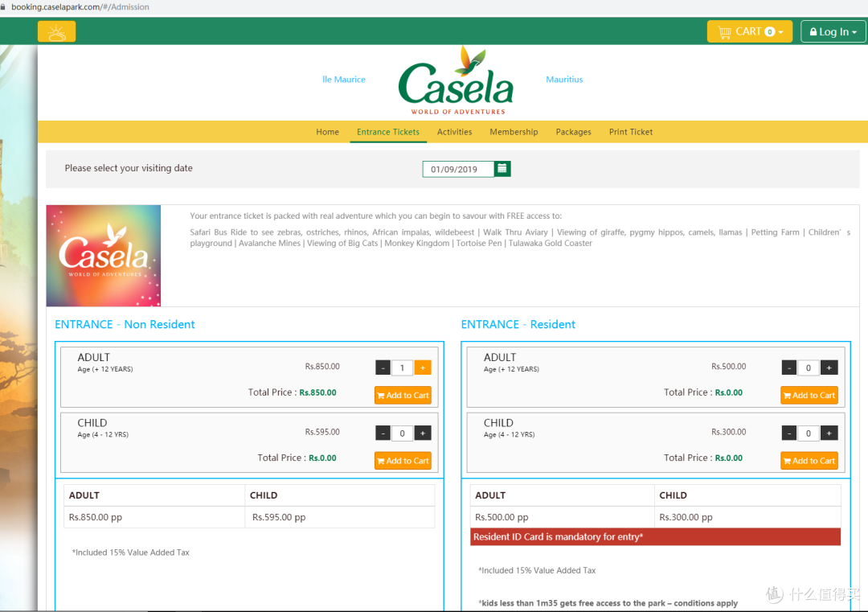Click Non Resident adult total price Rs.850.00
868x612 pixels.
click(317, 392)
